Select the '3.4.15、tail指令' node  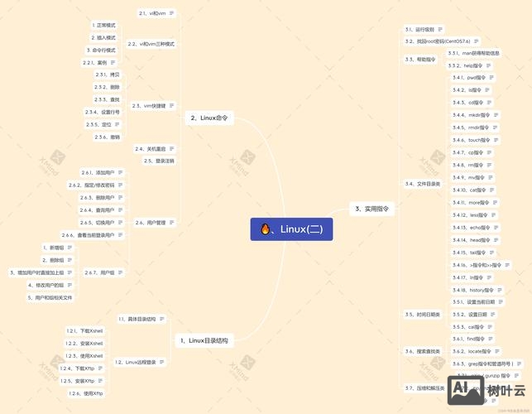pos(473,253)
